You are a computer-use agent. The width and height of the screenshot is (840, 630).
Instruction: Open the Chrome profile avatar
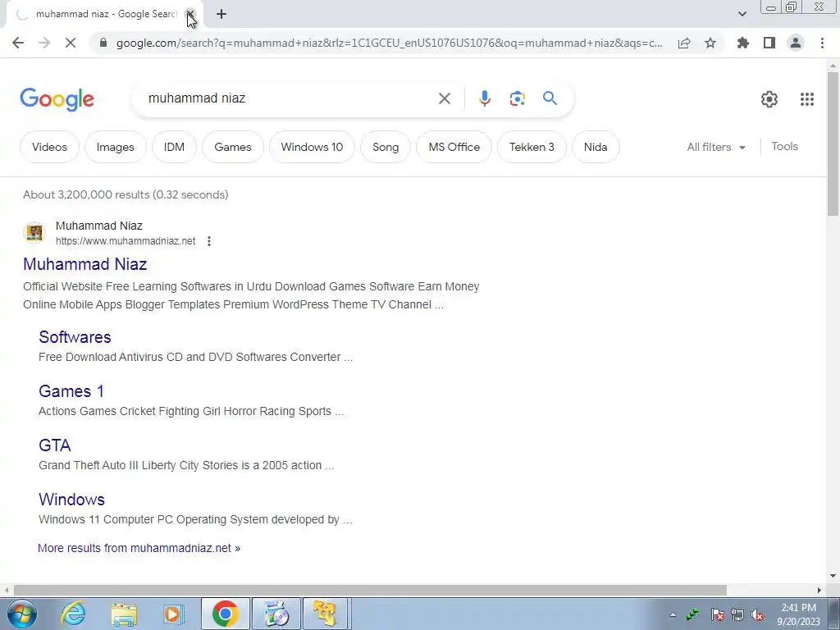click(796, 43)
